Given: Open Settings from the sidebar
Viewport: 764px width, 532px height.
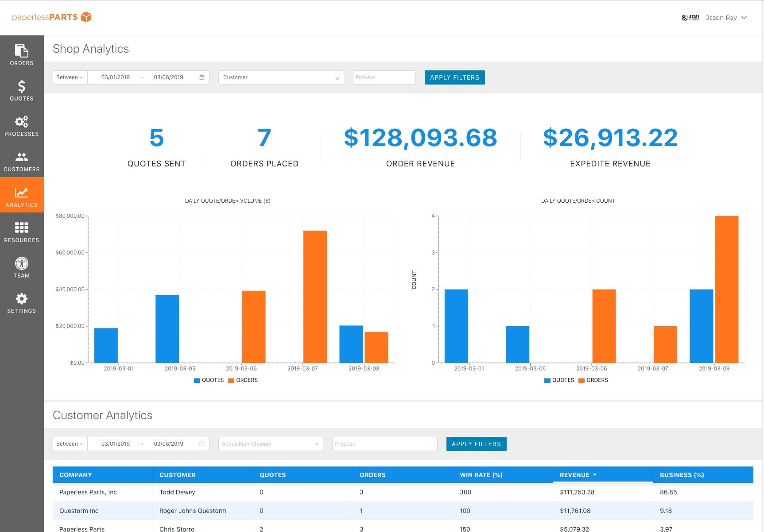Looking at the screenshot, I should [21, 303].
